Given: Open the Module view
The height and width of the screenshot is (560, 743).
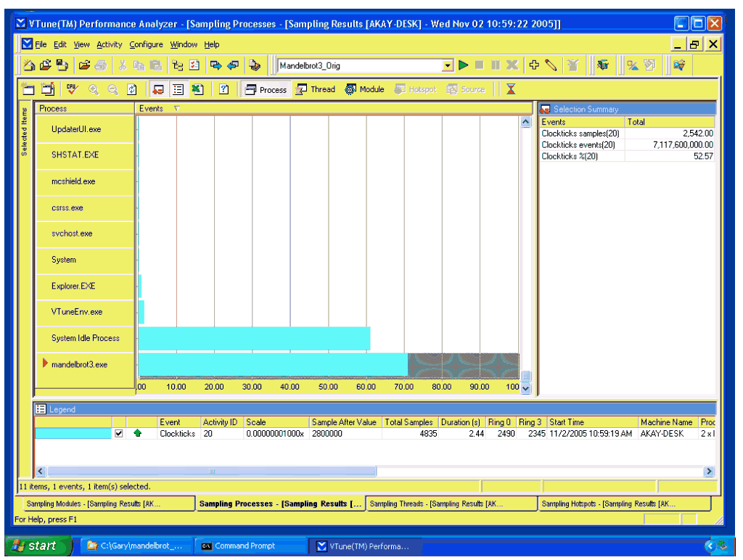Looking at the screenshot, I should coord(365,89).
